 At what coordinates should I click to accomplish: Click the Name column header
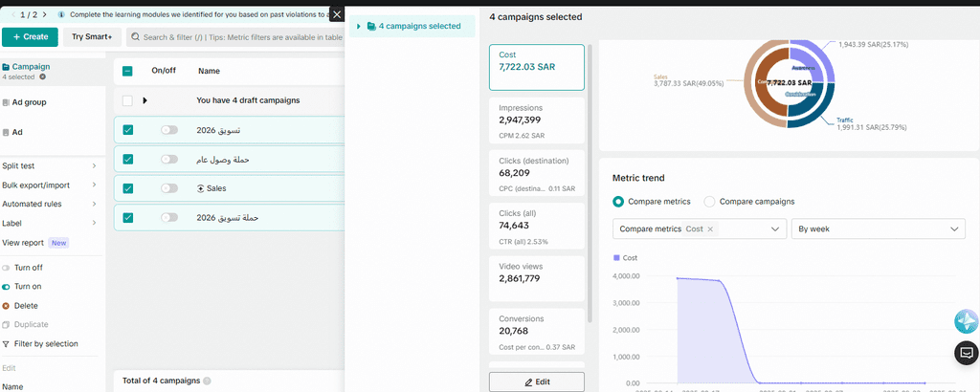(x=209, y=71)
